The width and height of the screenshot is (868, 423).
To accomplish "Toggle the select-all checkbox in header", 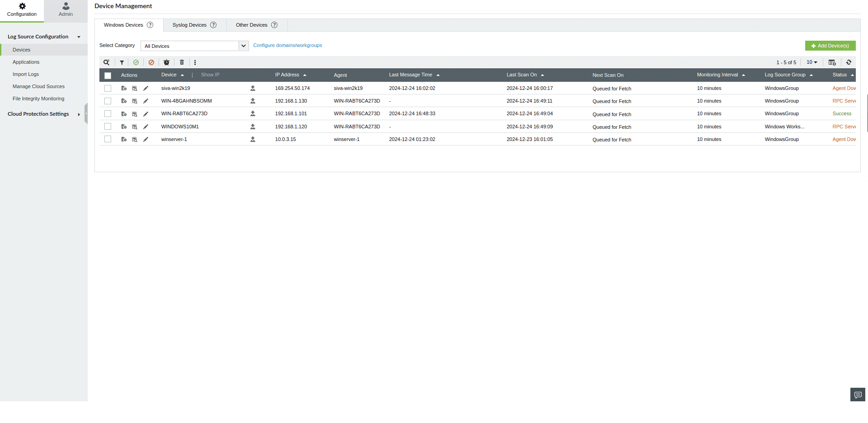I will click(x=108, y=75).
